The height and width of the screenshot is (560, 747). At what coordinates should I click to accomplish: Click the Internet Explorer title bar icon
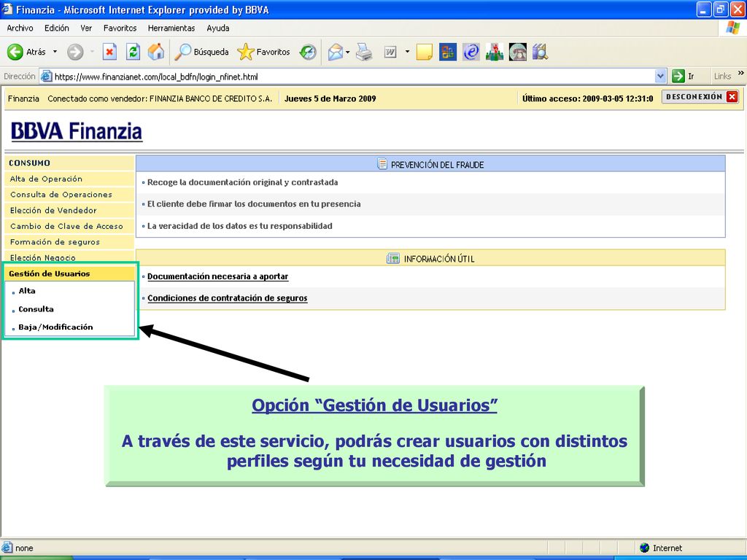[7, 9]
